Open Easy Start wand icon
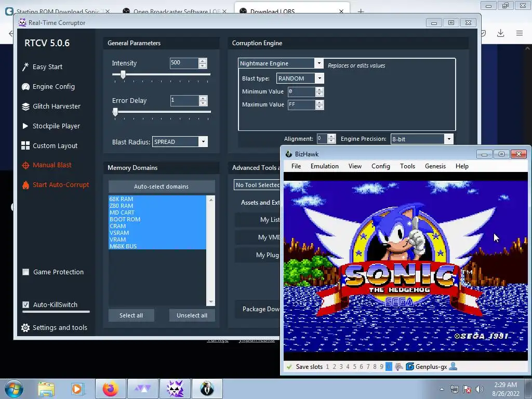This screenshot has width=532, height=399. (x=25, y=67)
